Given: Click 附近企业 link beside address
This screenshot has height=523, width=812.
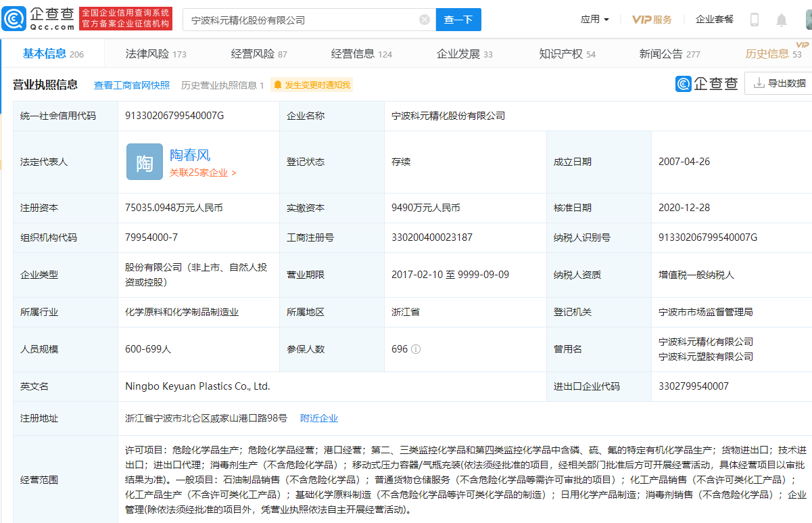Looking at the screenshot, I should (319, 418).
